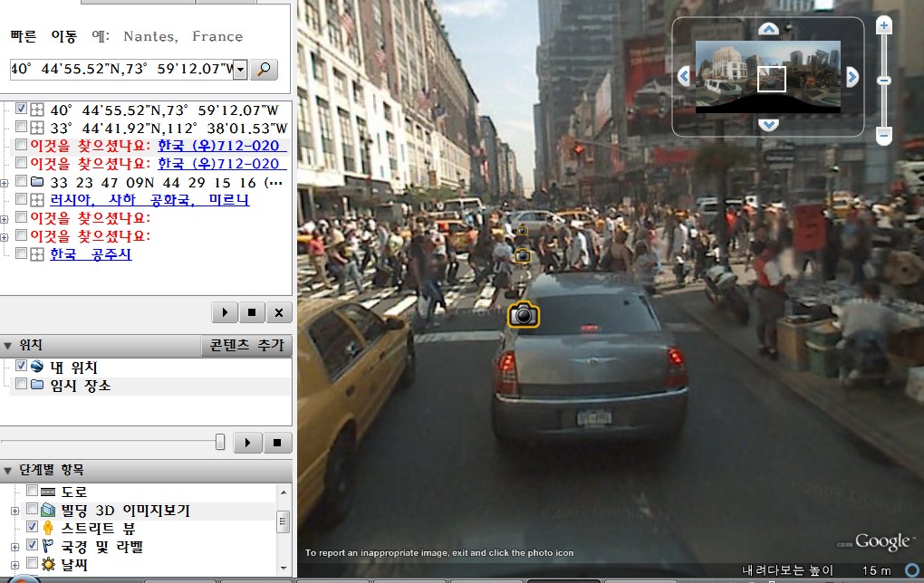This screenshot has width=924, height=583.
Task: Click the magnifier search button
Action: (x=264, y=70)
